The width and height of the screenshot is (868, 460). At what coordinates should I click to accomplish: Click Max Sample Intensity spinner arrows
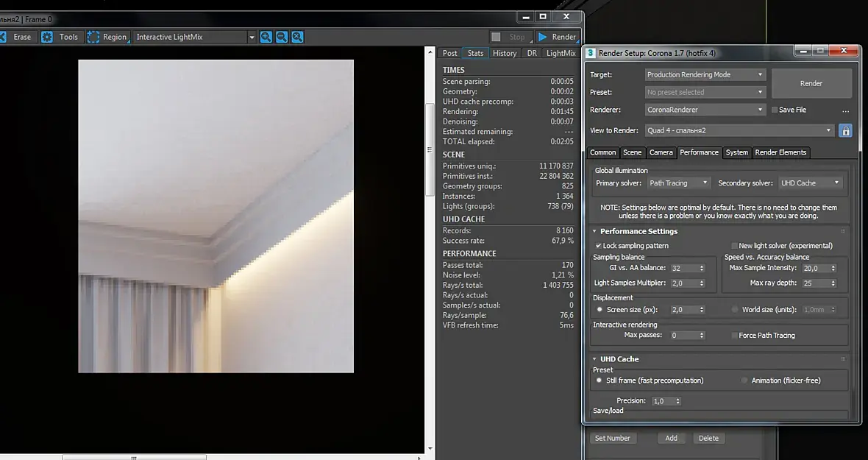833,268
